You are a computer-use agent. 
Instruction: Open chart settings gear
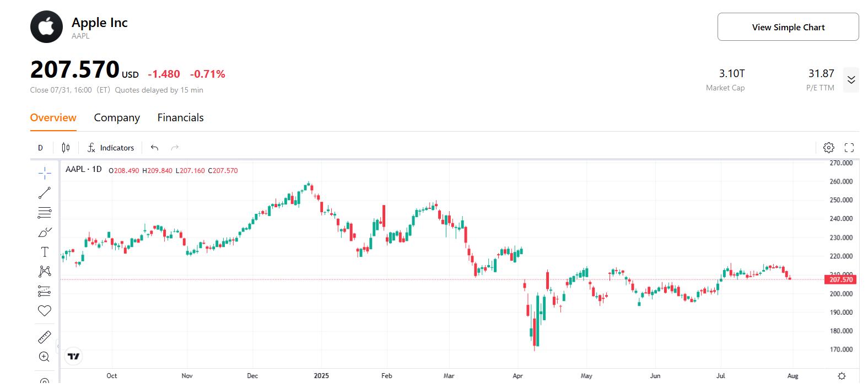(828, 148)
